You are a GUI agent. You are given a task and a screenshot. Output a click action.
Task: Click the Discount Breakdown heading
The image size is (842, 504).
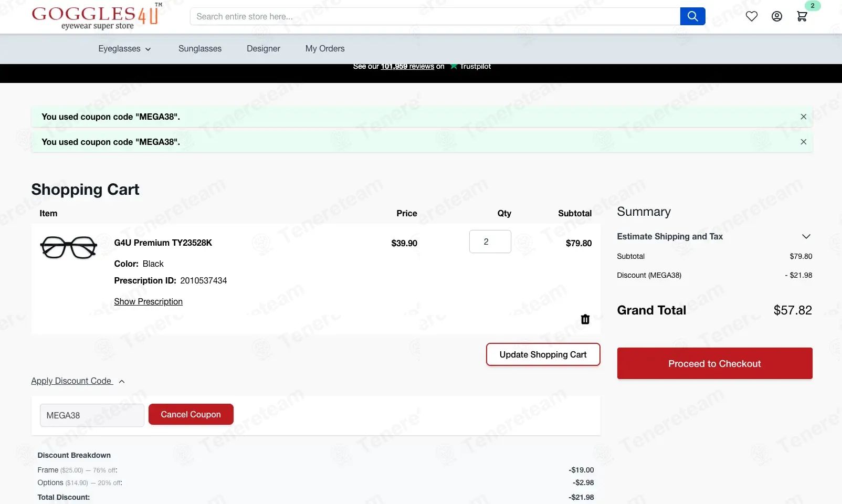pyautogui.click(x=74, y=455)
